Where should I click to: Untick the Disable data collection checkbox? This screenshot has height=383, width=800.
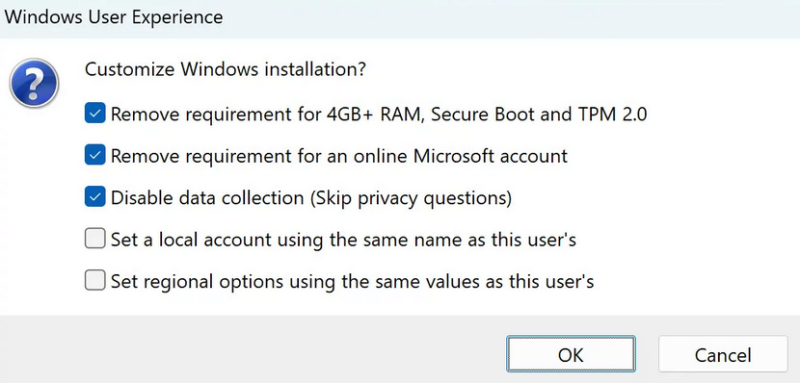(x=95, y=197)
